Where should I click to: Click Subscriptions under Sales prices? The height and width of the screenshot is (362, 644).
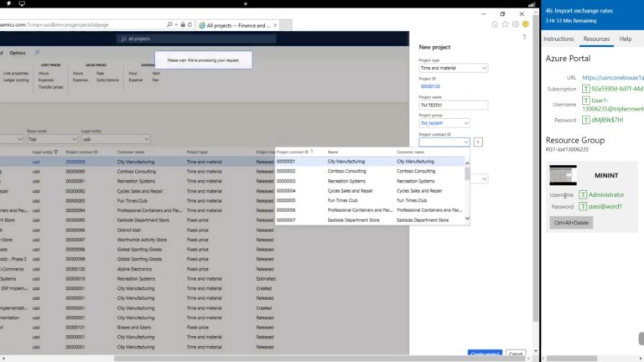coord(107,80)
